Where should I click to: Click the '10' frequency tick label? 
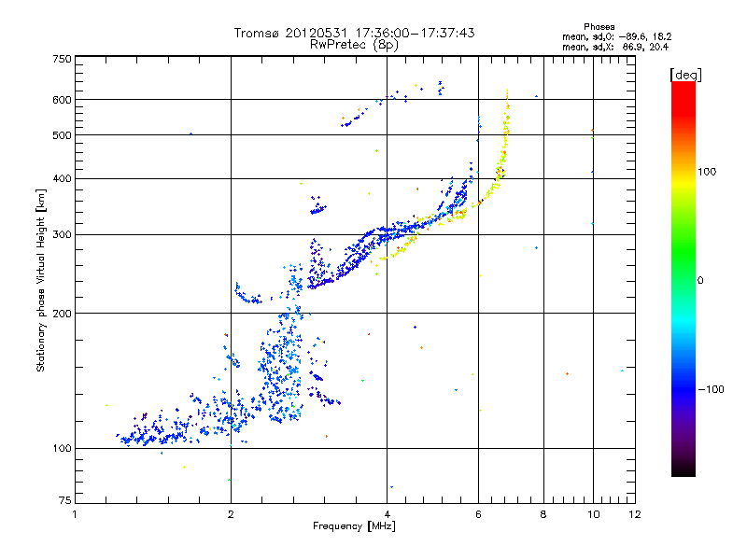[594, 514]
